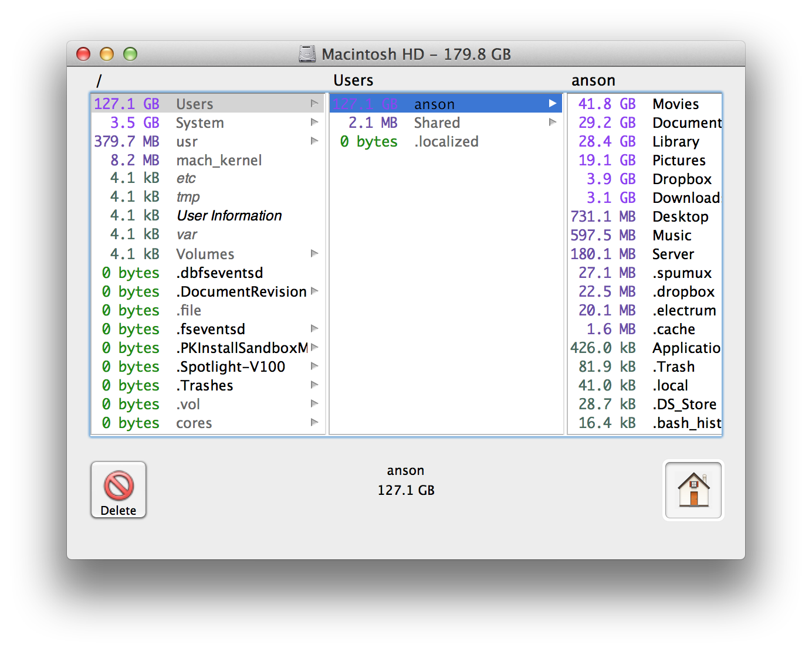Select the mach_kernel file

pyautogui.click(x=208, y=160)
